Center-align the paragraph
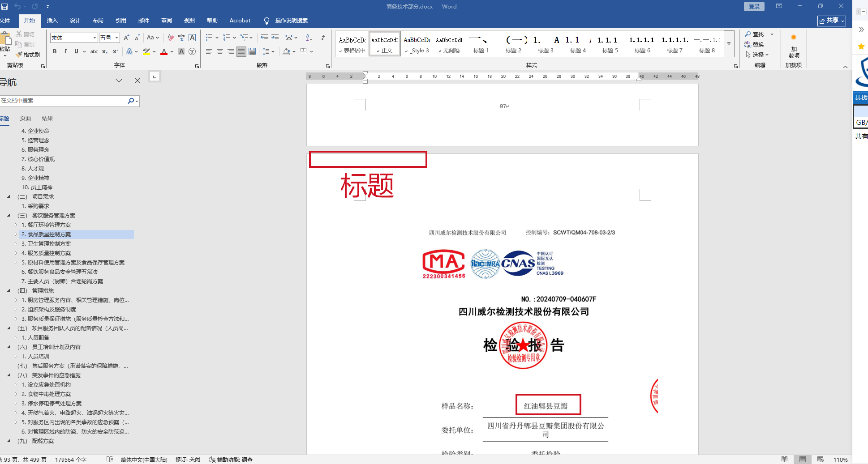Screen dimensions: 868x464 220,51
